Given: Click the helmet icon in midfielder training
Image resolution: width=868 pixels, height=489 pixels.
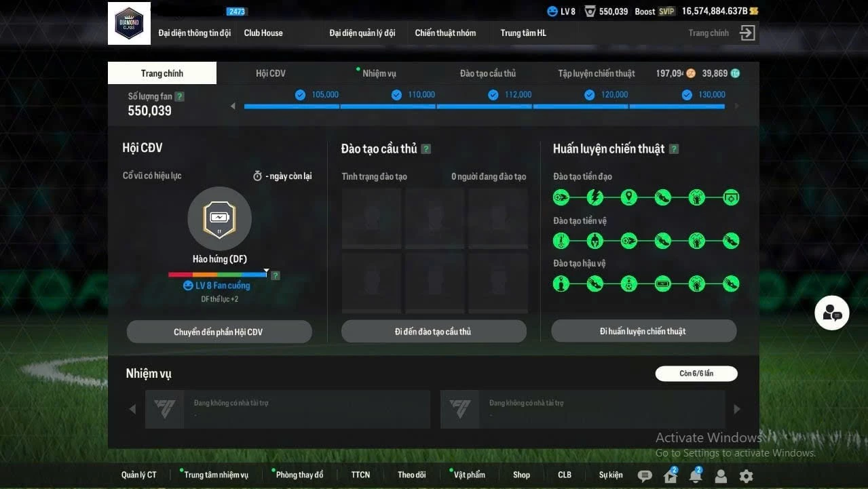Looking at the screenshot, I should click(595, 241).
